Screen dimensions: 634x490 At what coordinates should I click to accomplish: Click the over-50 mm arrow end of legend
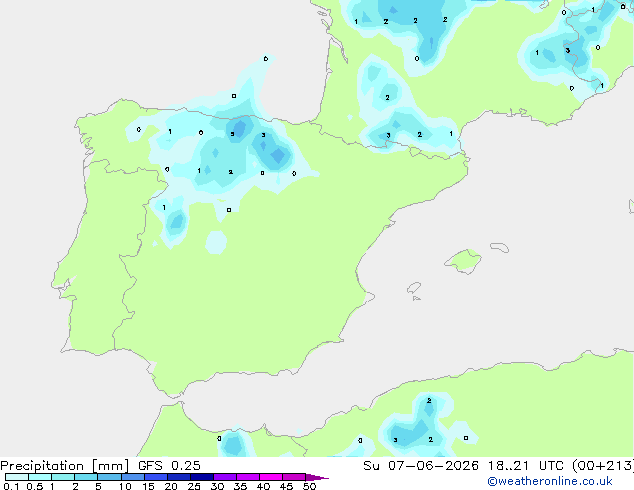tap(317, 477)
